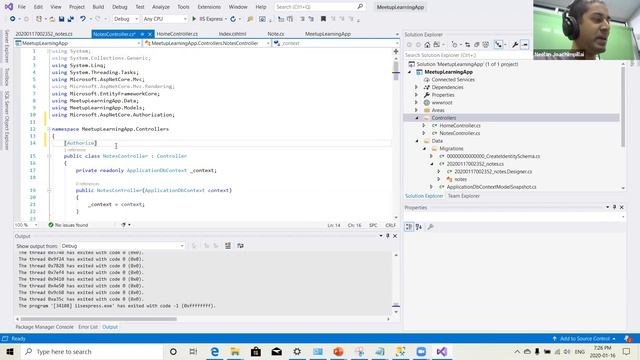Expand the wwwroot folder
640x360 pixels.
pyautogui.click(x=416, y=102)
